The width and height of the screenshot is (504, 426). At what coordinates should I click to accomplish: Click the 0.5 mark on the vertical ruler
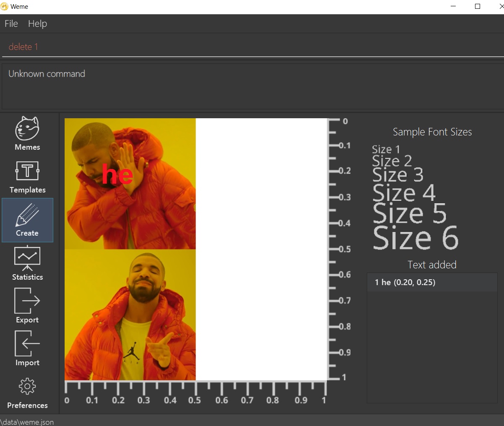click(x=345, y=249)
